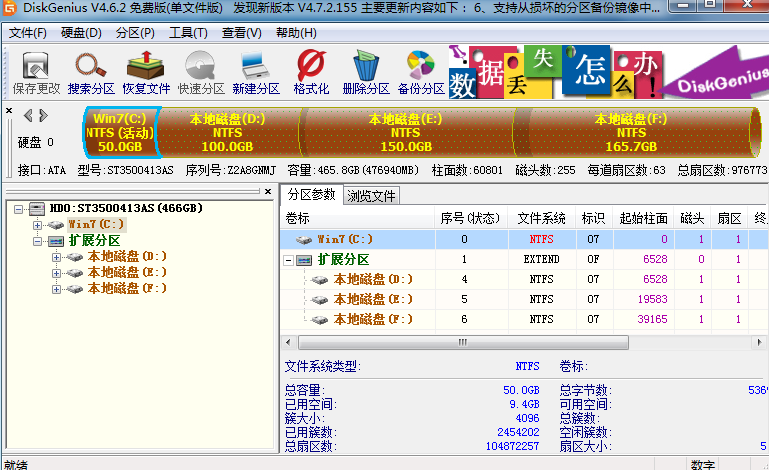Open the 帮助(H) menu
Viewport: 769px width, 470px height.
(296, 33)
